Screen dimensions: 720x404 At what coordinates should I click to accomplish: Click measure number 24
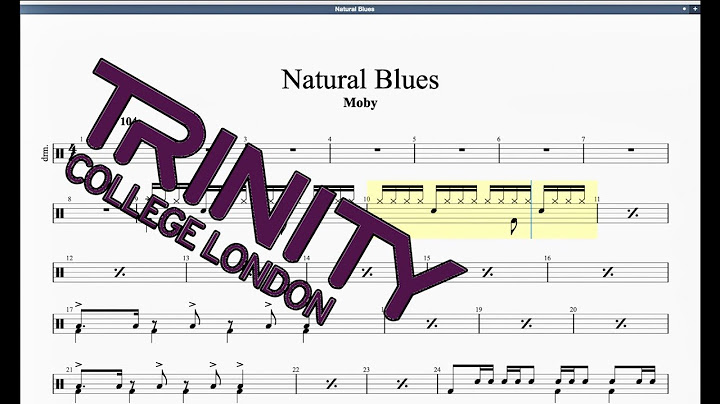coord(437,370)
